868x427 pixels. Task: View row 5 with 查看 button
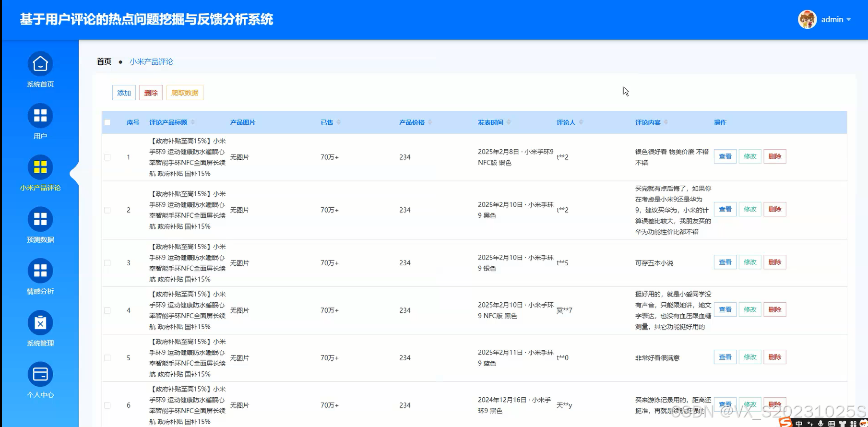pos(725,357)
